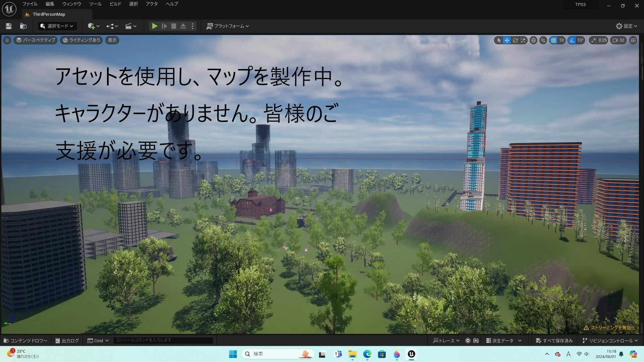Open the ビルド menu
644x362 pixels.
point(115,4)
